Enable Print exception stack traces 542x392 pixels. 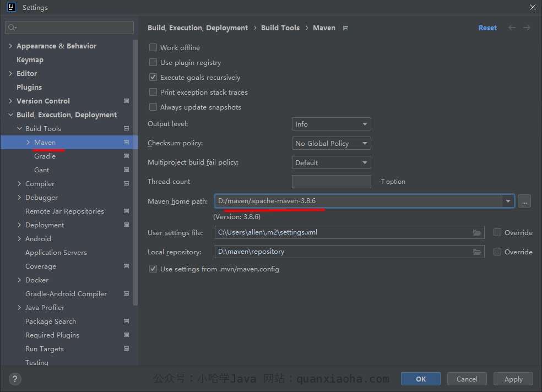[153, 92]
